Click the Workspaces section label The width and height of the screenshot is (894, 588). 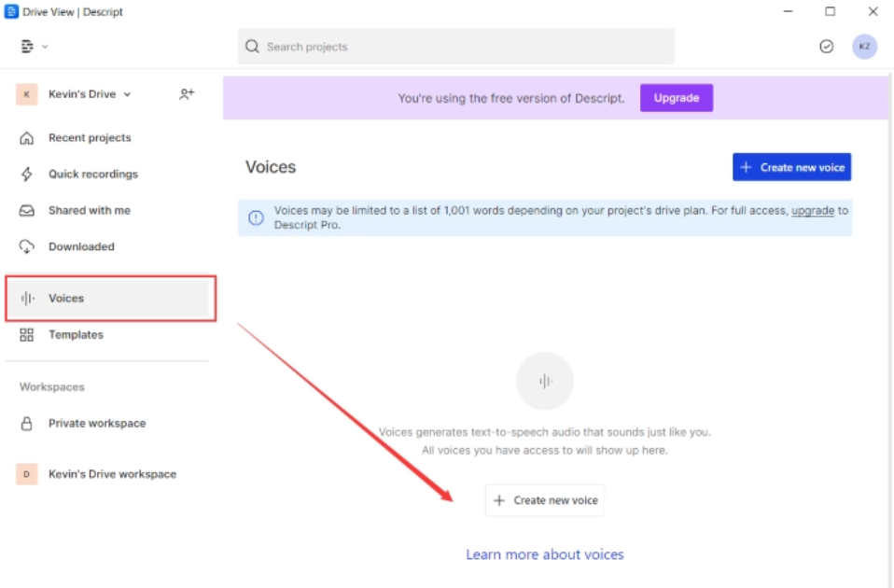click(52, 386)
